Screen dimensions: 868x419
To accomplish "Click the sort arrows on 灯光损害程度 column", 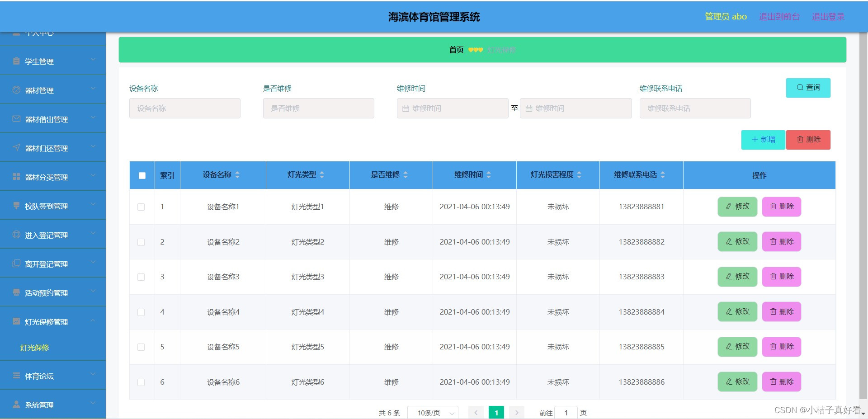I will point(579,175).
